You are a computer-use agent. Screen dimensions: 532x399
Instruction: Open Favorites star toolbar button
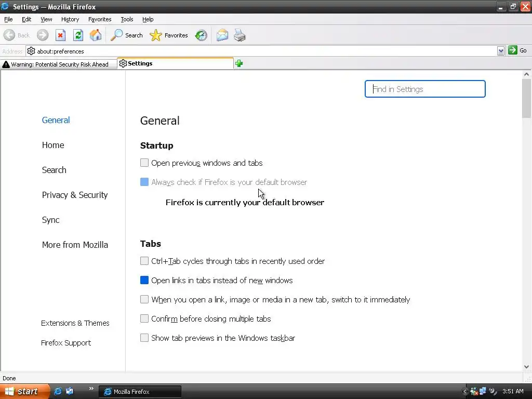(169, 35)
